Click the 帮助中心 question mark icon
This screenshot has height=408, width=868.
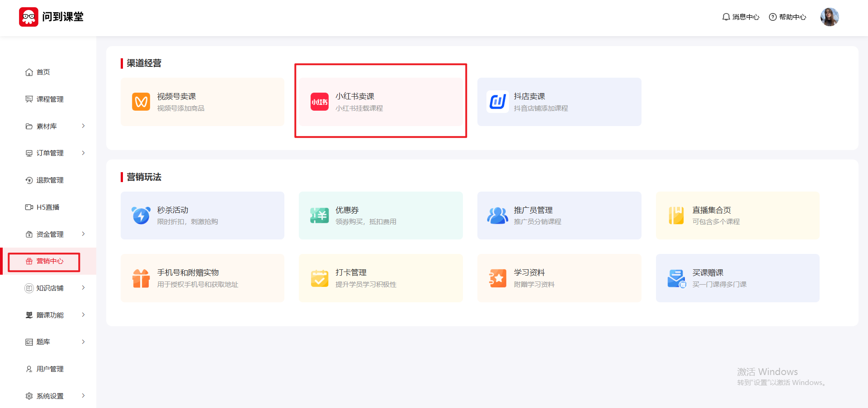pyautogui.click(x=773, y=17)
